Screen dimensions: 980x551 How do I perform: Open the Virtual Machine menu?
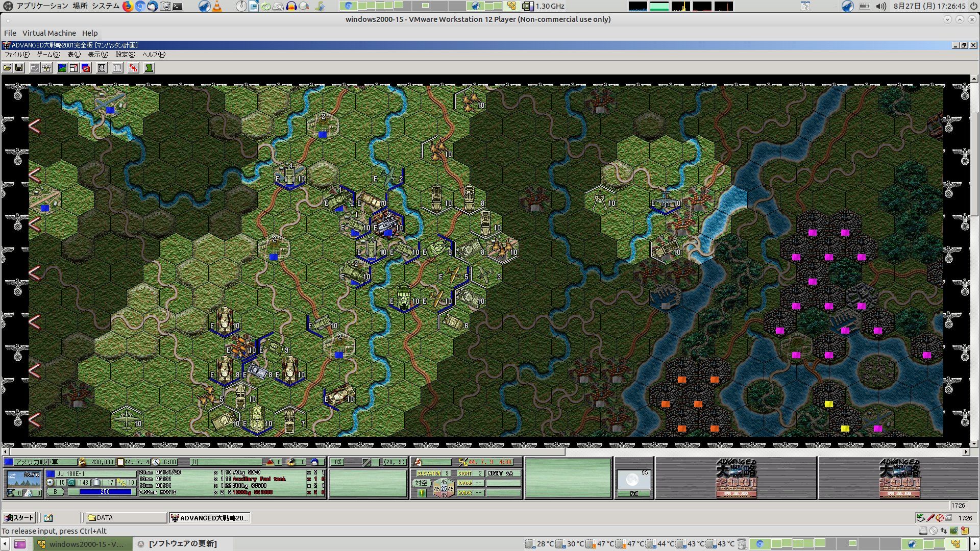[x=49, y=33]
